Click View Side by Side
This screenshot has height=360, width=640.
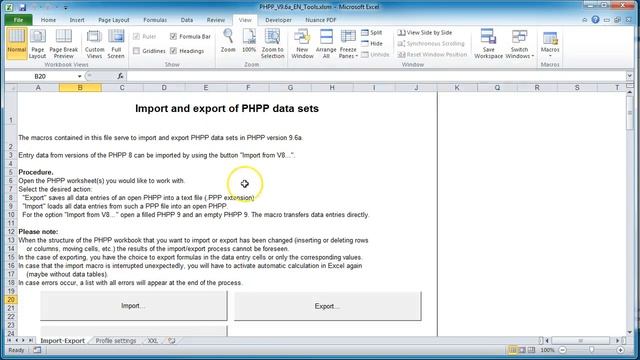424,32
